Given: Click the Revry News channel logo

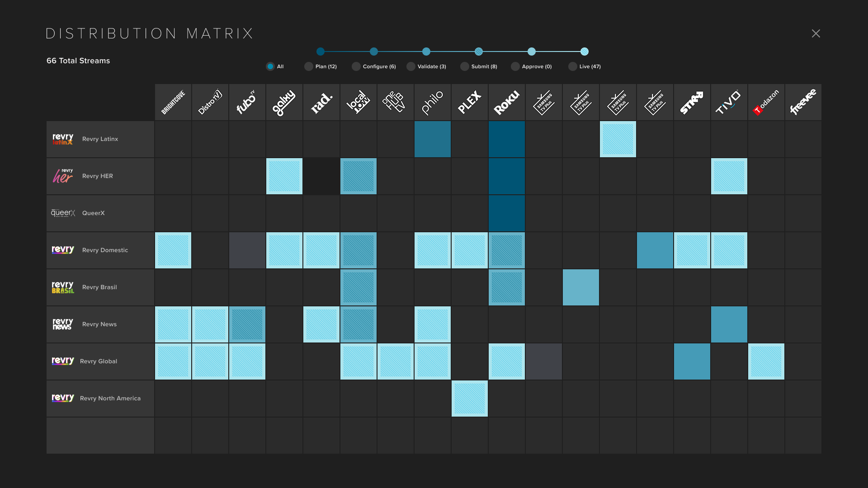Looking at the screenshot, I should tap(62, 324).
